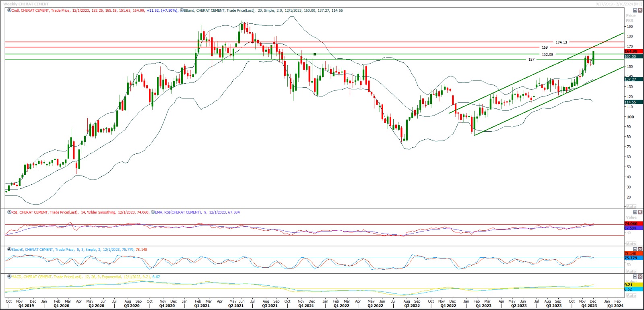The image size is (644, 310).
Task: Click the StochS indicator clock icon
Action: coord(9,250)
